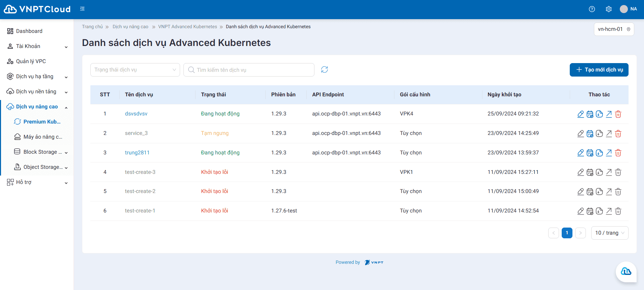Open Dashboard from the sidebar
The image size is (644, 290).
click(x=29, y=31)
